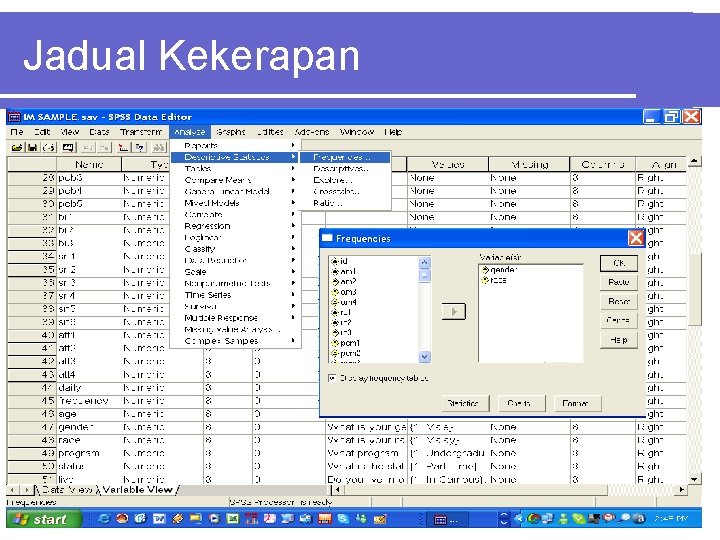Open the File menu
The image size is (720, 540).
pyautogui.click(x=17, y=132)
